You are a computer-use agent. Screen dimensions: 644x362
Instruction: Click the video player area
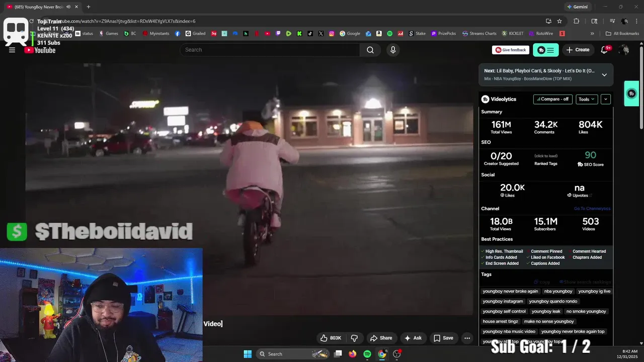[x=249, y=189]
